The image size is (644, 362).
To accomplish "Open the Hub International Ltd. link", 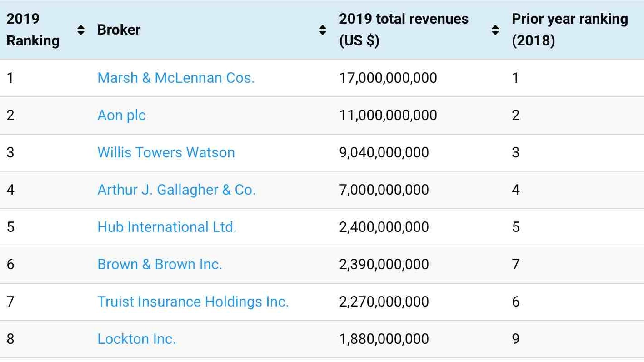I will click(167, 227).
